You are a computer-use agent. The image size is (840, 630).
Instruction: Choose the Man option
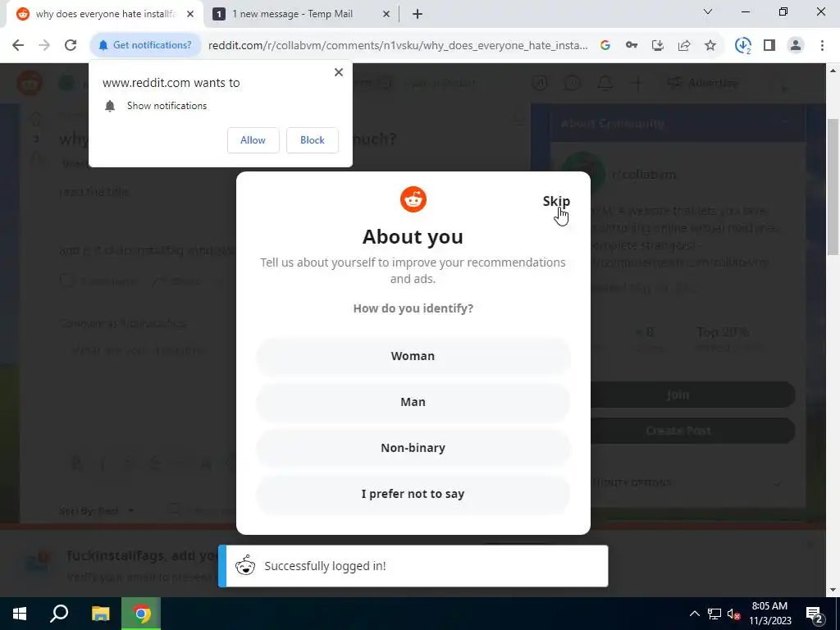coord(413,402)
